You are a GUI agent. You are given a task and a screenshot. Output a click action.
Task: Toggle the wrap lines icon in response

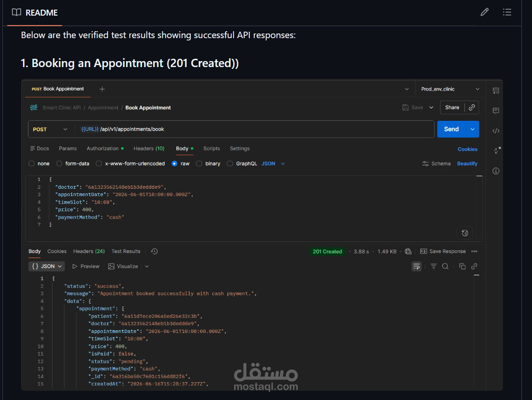point(416,266)
